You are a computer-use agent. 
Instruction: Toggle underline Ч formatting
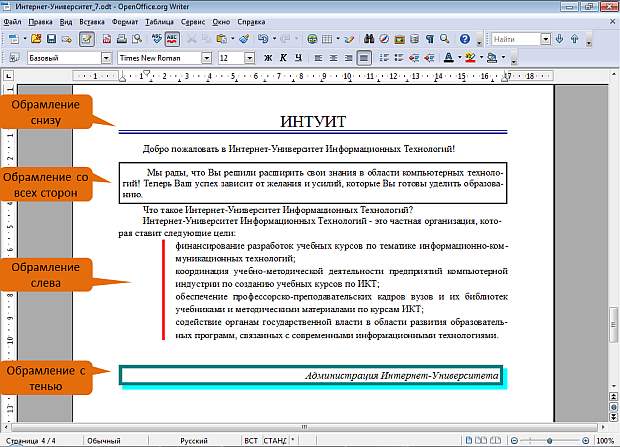(x=298, y=58)
